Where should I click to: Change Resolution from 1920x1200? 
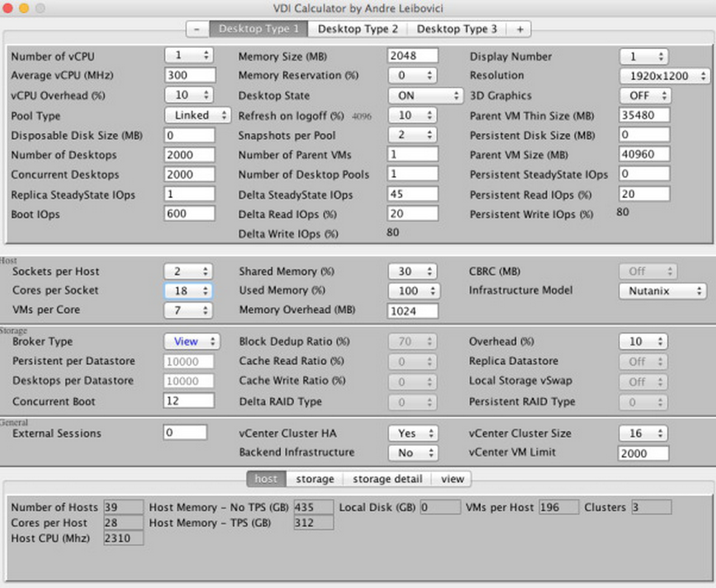pyautogui.click(x=664, y=76)
